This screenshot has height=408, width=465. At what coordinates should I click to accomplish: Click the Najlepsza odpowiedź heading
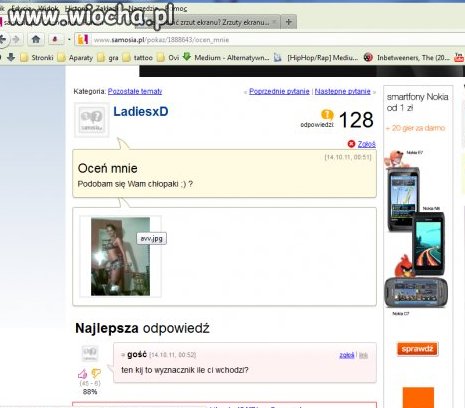pos(142,328)
